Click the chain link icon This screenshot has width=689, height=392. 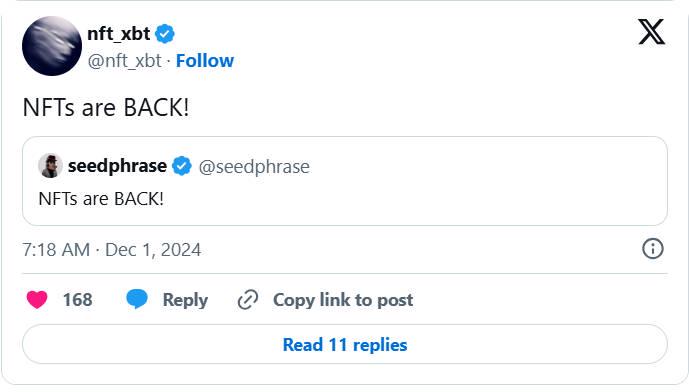[248, 300]
